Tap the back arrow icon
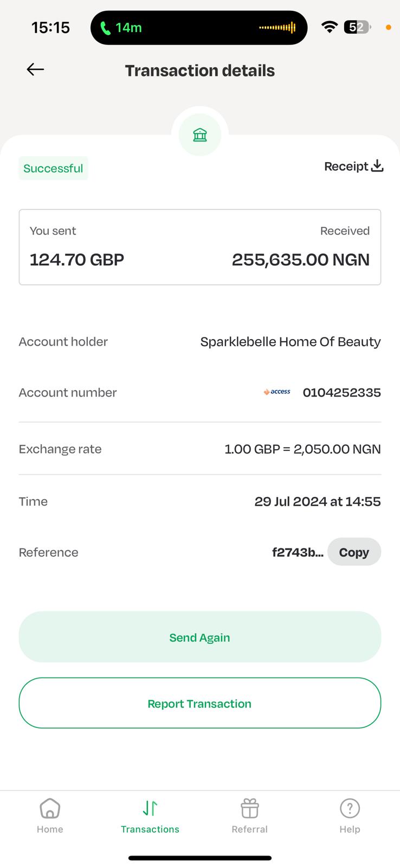400x868 pixels. (x=35, y=69)
